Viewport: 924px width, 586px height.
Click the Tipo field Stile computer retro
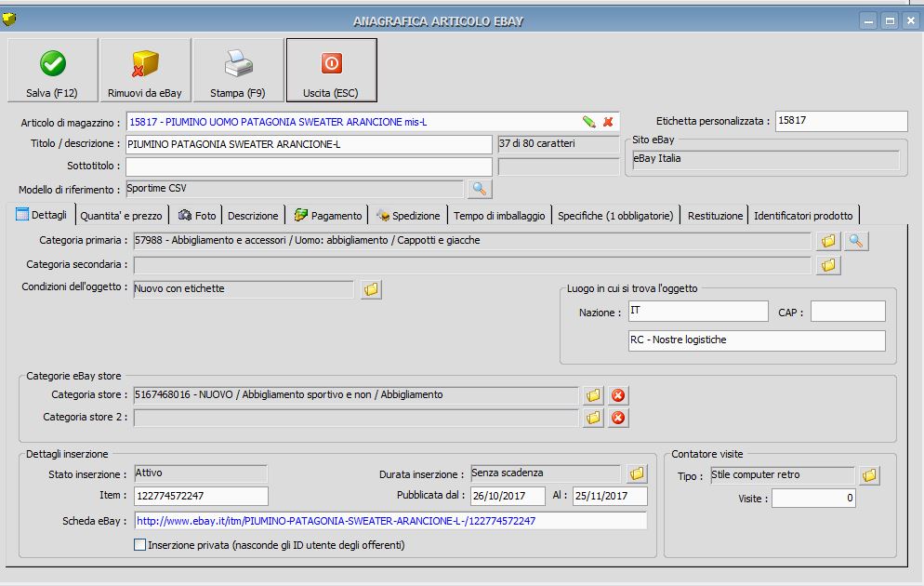tap(782, 475)
